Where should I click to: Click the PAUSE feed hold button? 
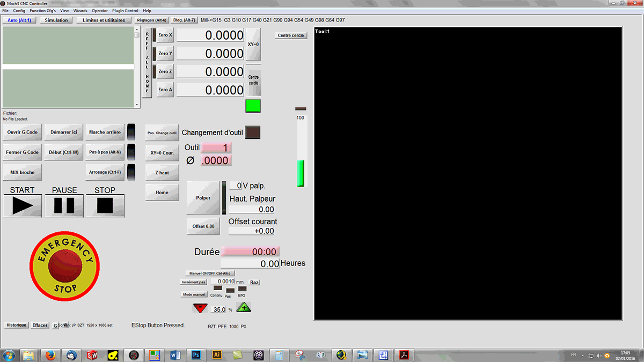[64, 205]
